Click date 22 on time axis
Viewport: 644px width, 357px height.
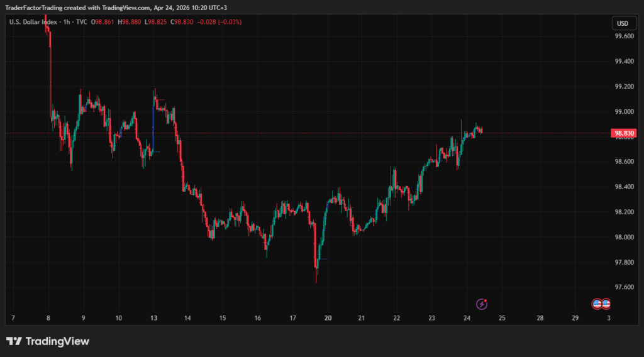click(x=397, y=318)
